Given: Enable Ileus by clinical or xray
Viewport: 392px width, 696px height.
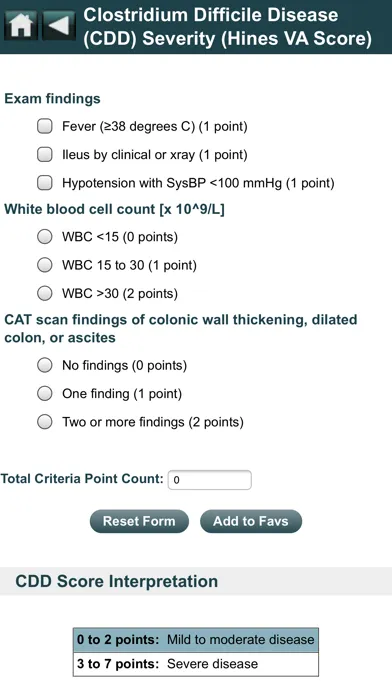Looking at the screenshot, I should 44,154.
